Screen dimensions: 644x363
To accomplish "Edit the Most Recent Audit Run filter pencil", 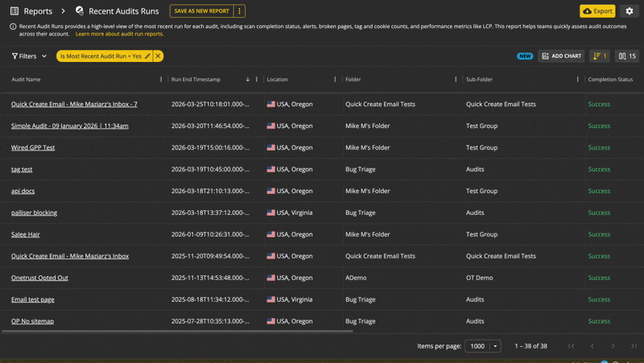I will tap(147, 56).
